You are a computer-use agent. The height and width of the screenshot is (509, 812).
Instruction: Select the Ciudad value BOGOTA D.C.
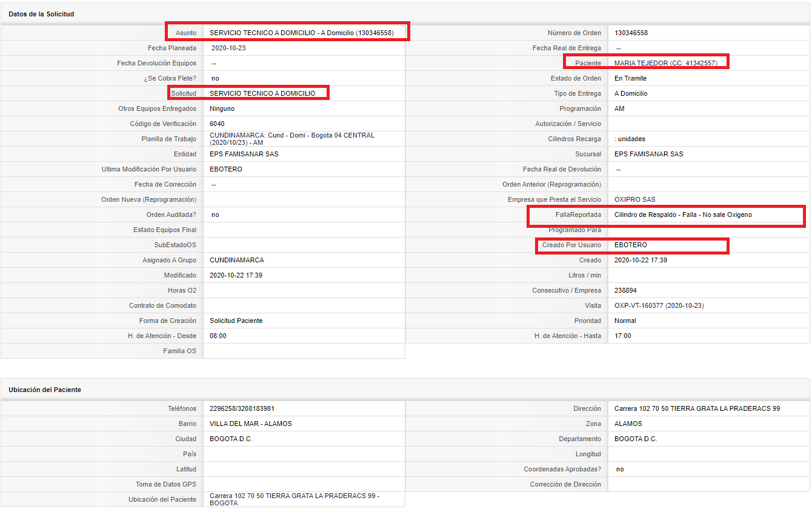coord(231,439)
